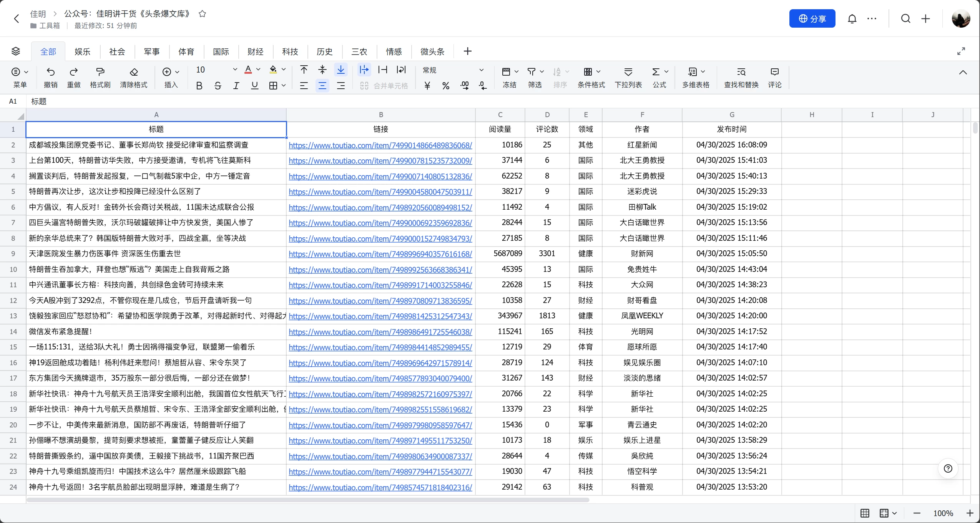
Task: Enter fullscreen with the expand arrows icon
Action: (961, 51)
